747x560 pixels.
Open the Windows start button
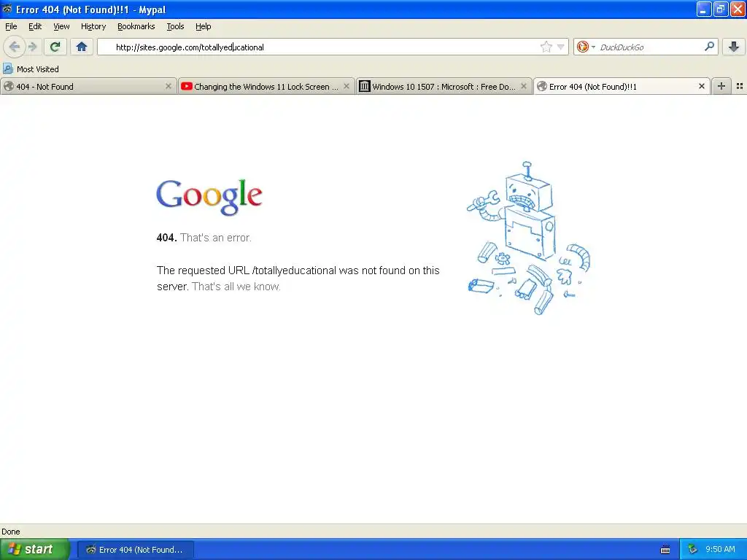pyautogui.click(x=35, y=549)
